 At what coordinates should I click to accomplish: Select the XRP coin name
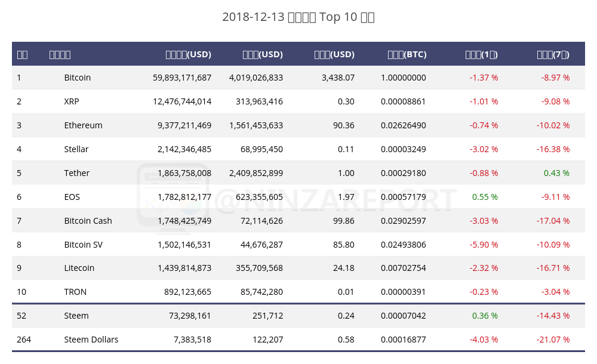pos(72,101)
